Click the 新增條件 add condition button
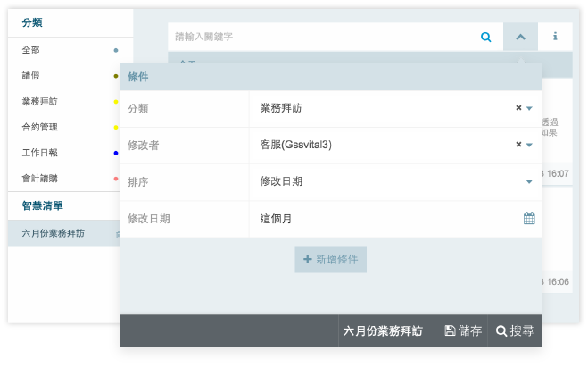The image size is (588, 368). (331, 259)
